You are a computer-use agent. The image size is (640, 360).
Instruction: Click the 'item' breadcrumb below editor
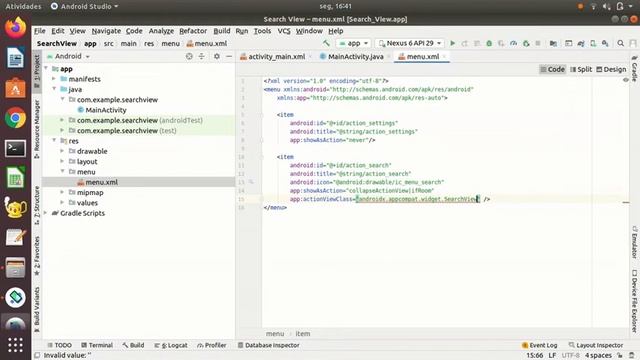pos(302,333)
